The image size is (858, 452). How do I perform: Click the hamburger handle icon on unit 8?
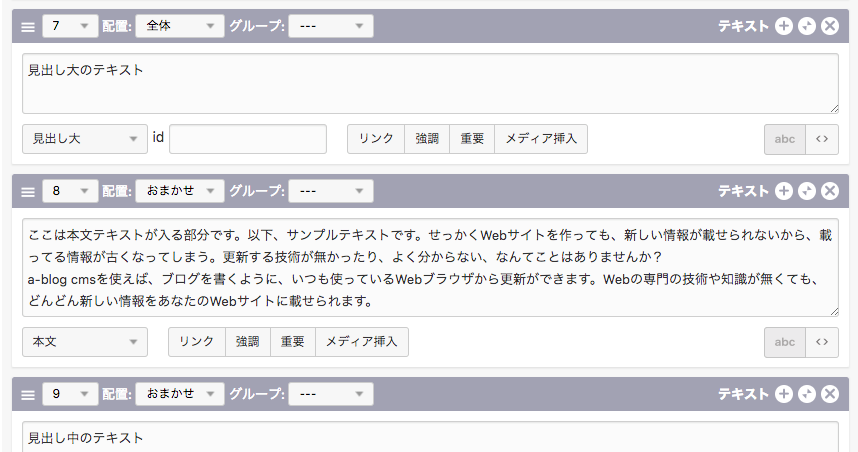(28, 190)
